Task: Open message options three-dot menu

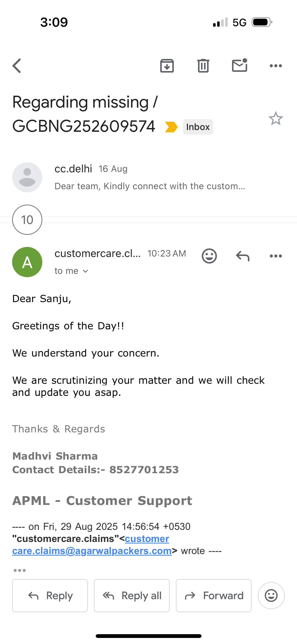Action: (276, 256)
